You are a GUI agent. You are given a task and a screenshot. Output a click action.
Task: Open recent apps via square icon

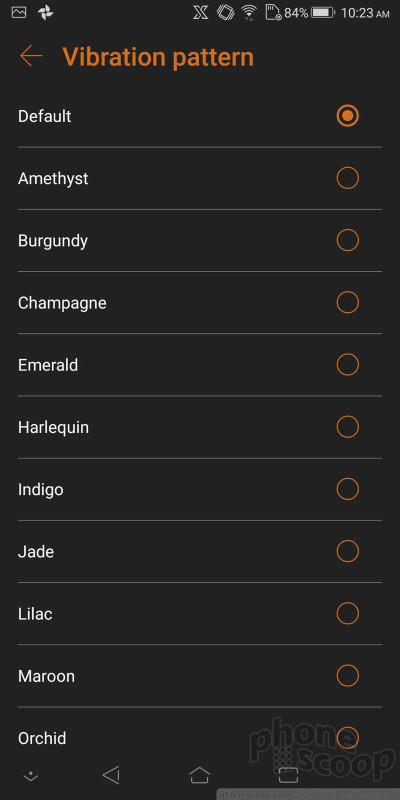[x=288, y=775]
